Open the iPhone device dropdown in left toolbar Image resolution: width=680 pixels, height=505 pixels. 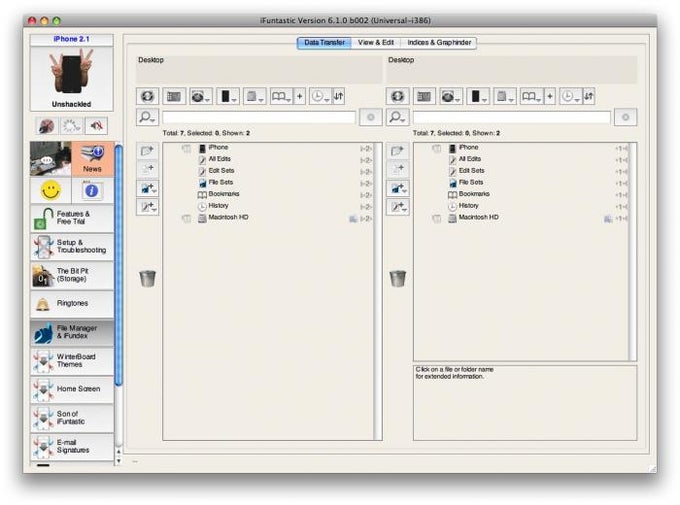point(228,96)
